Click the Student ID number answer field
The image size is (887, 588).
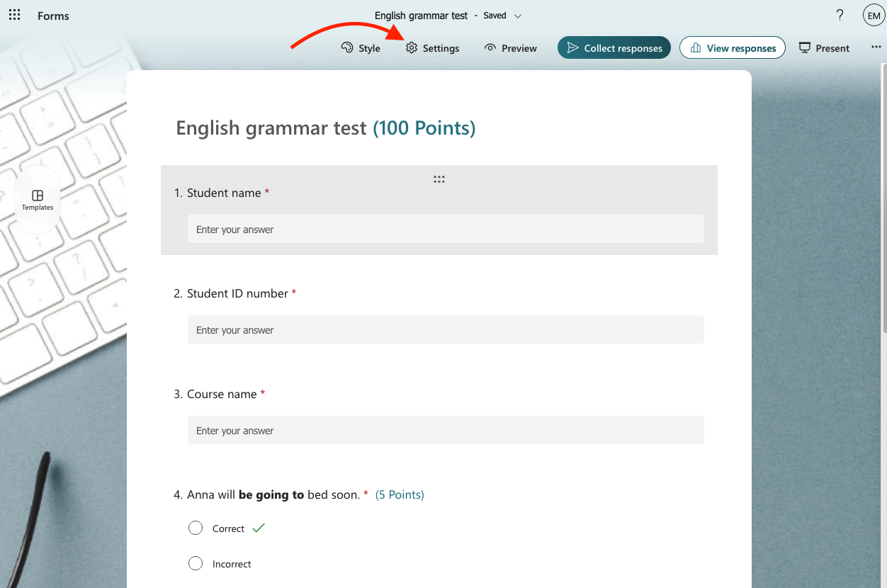pyautogui.click(x=446, y=330)
